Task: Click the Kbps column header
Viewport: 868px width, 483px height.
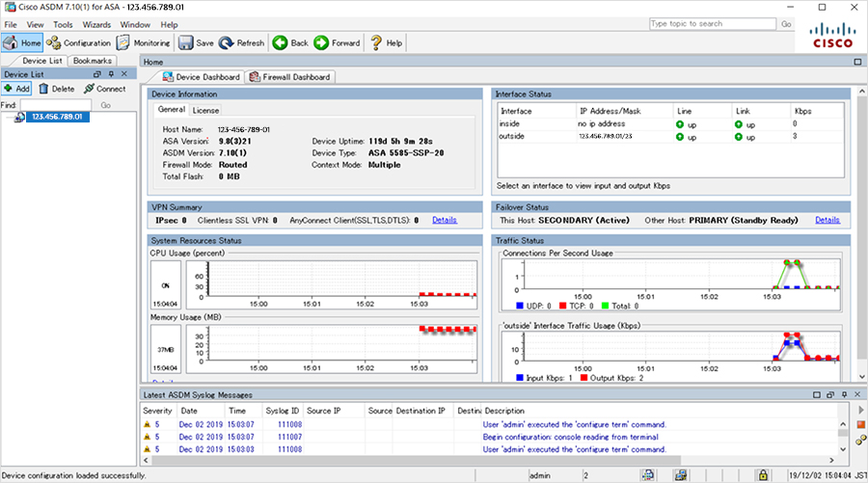Action: coord(817,111)
